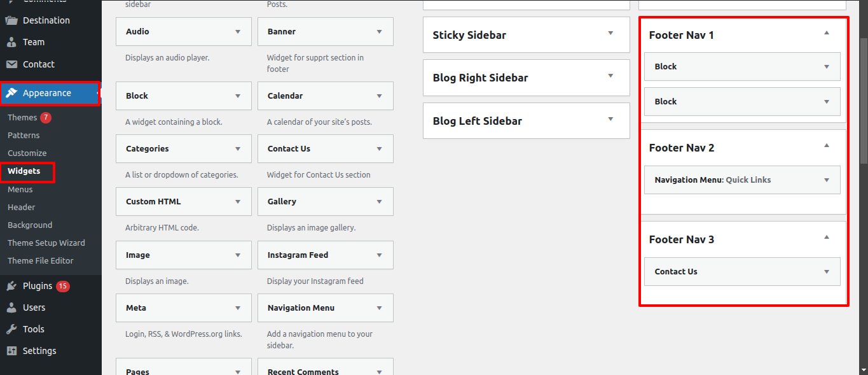Open the Theme File Editor submenu item
The image size is (868, 375).
pyautogui.click(x=41, y=261)
